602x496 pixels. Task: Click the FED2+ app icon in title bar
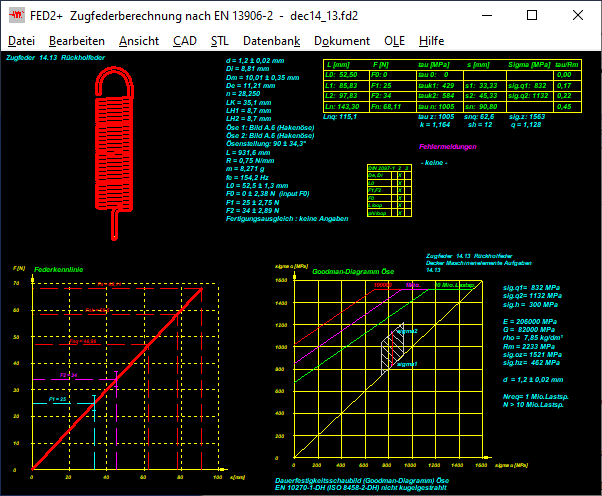16,16
